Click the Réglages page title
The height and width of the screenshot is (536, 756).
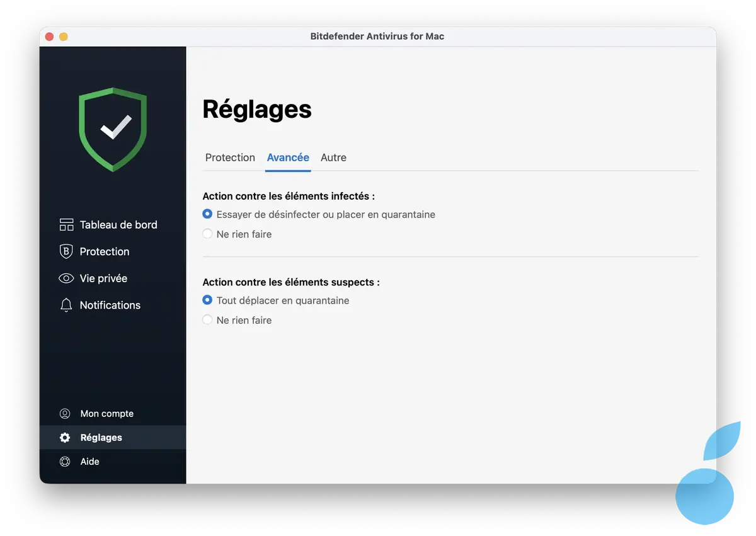(x=257, y=110)
